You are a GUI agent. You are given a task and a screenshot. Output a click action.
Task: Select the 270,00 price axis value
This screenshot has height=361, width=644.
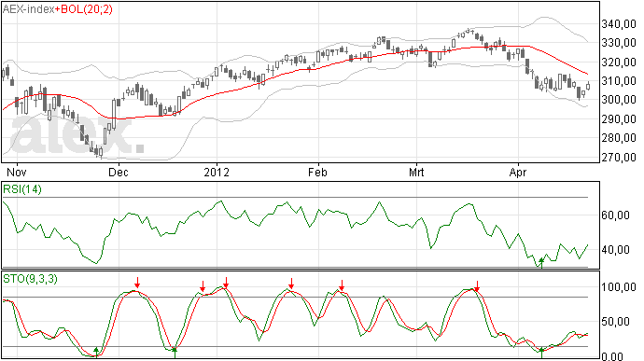coord(619,158)
